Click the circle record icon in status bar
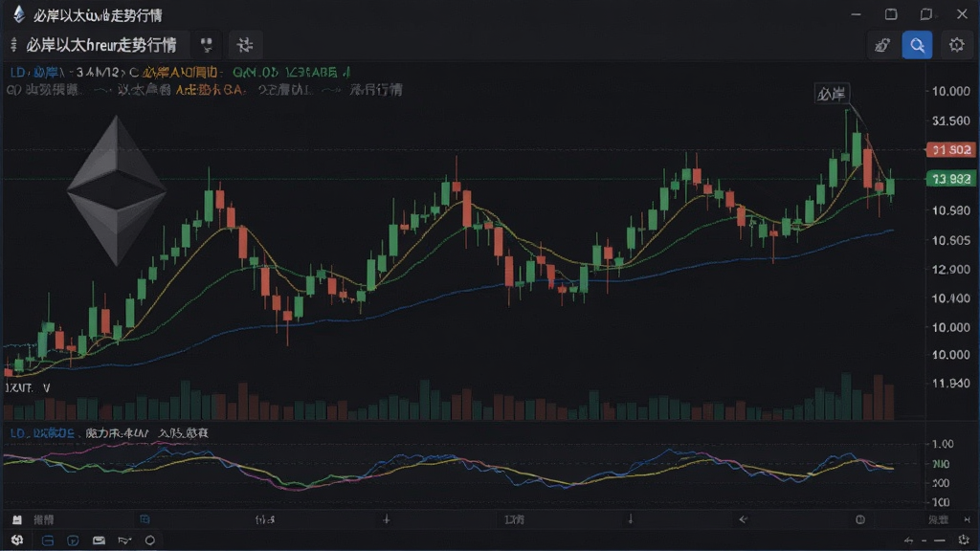The width and height of the screenshot is (980, 551). click(x=150, y=540)
